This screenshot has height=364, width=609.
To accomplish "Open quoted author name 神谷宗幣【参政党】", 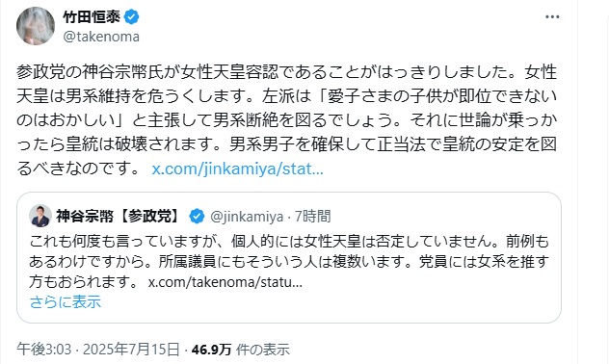I will pos(120,216).
